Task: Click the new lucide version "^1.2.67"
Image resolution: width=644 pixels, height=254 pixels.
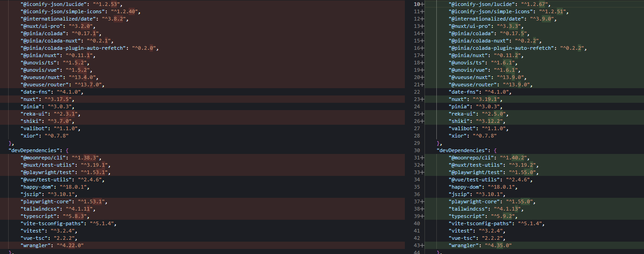Action: [535, 4]
